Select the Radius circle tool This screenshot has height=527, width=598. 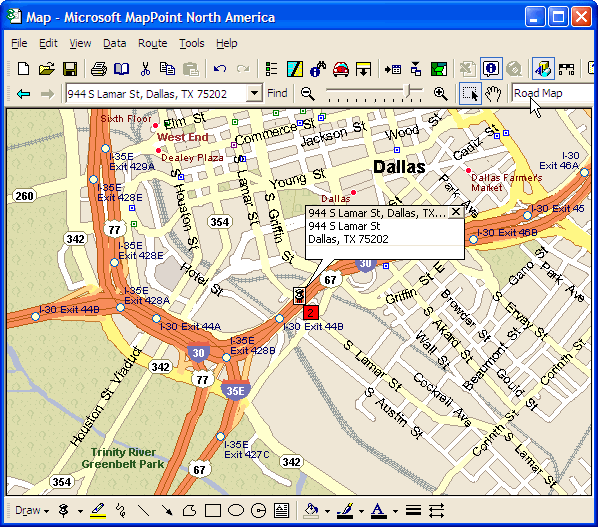(x=259, y=511)
